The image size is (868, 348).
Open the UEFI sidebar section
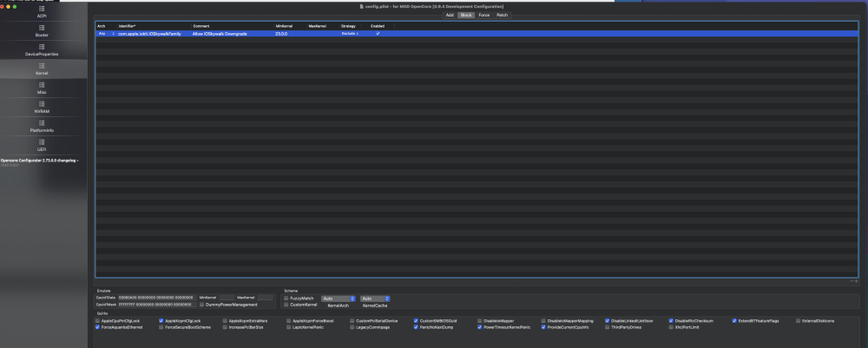(42, 146)
